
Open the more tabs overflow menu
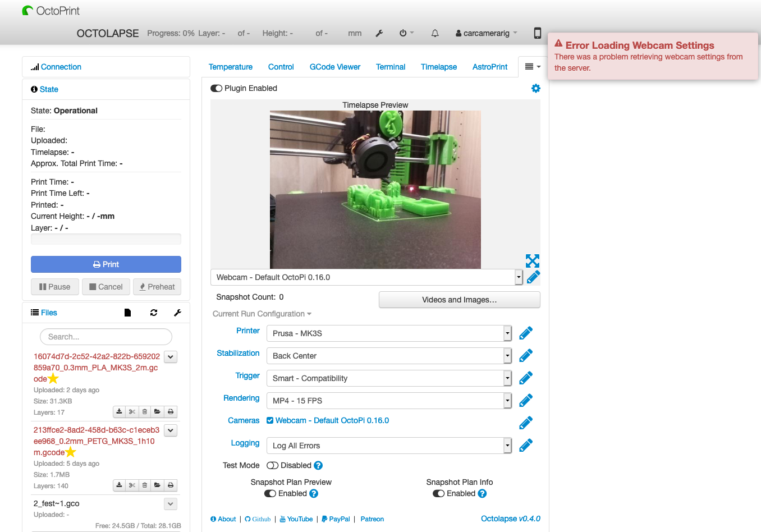point(533,66)
